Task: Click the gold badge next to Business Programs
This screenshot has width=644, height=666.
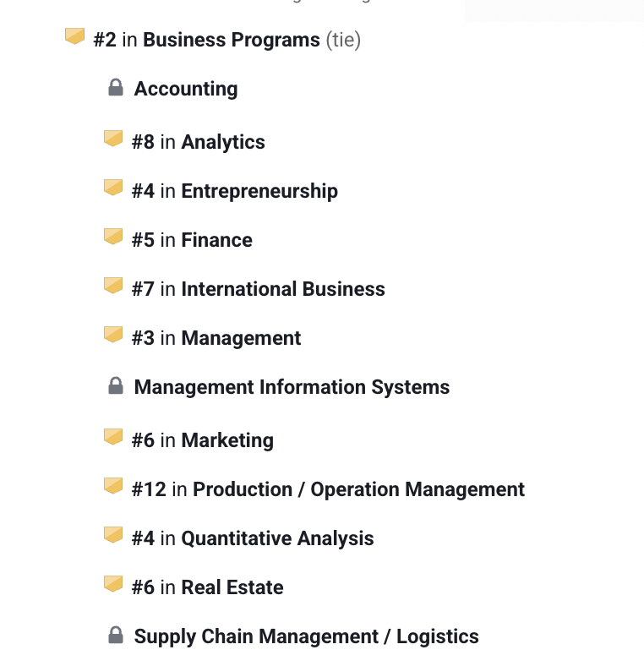Action: click(x=74, y=36)
